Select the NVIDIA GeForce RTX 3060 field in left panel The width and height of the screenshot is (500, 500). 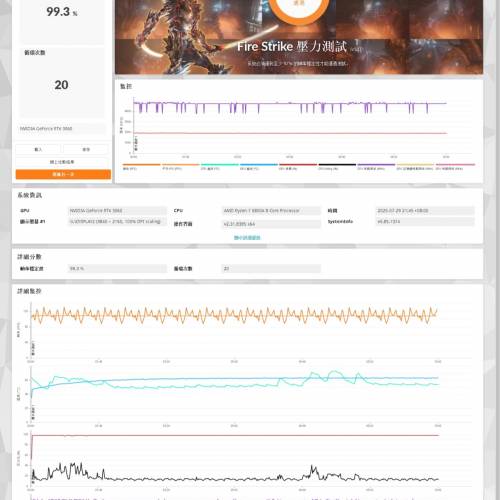coord(62,129)
